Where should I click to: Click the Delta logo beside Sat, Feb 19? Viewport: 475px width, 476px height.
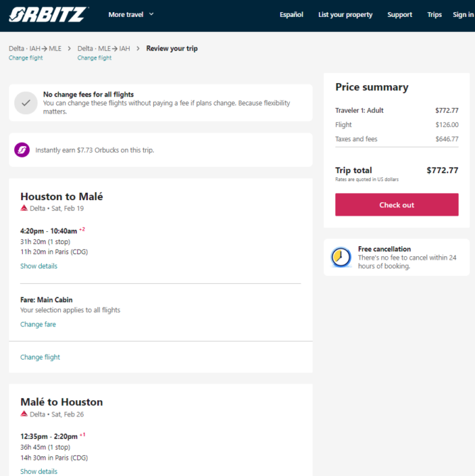click(x=24, y=208)
